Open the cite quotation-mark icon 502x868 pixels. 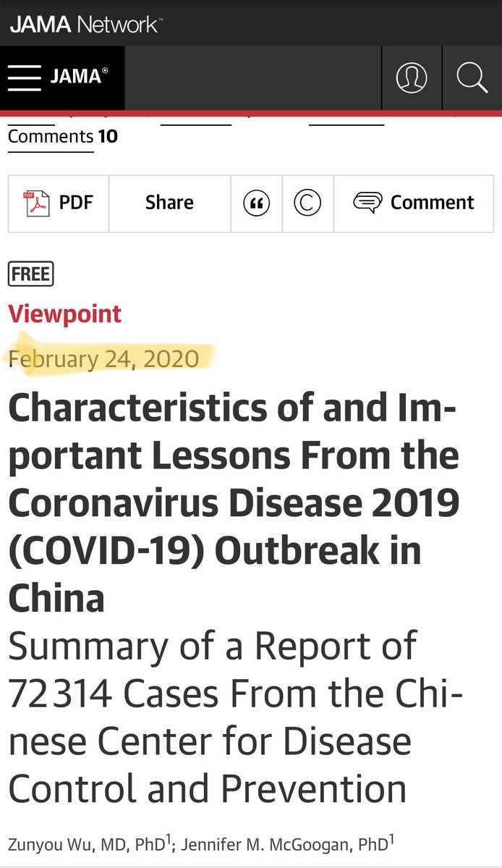coord(256,203)
